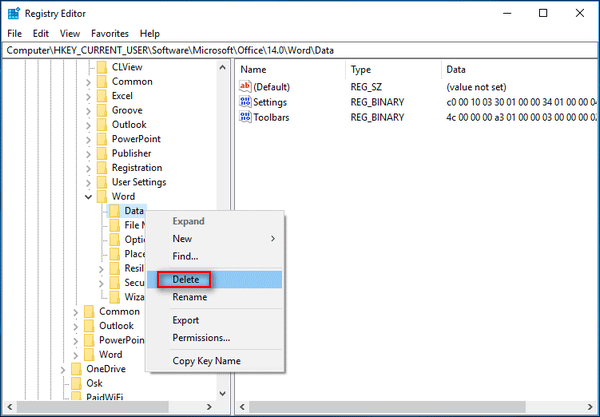Choose Delete from the context menu
The width and height of the screenshot is (600, 417).
tap(186, 279)
